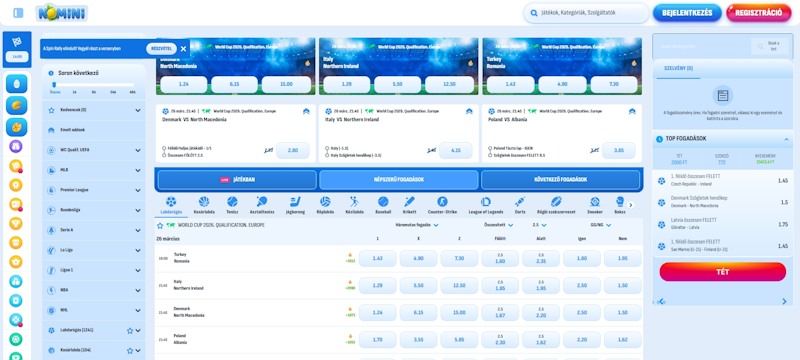Viewport: 800px width, 360px height.
Task: Select the Kosárlabda basketball icon
Action: (204, 202)
